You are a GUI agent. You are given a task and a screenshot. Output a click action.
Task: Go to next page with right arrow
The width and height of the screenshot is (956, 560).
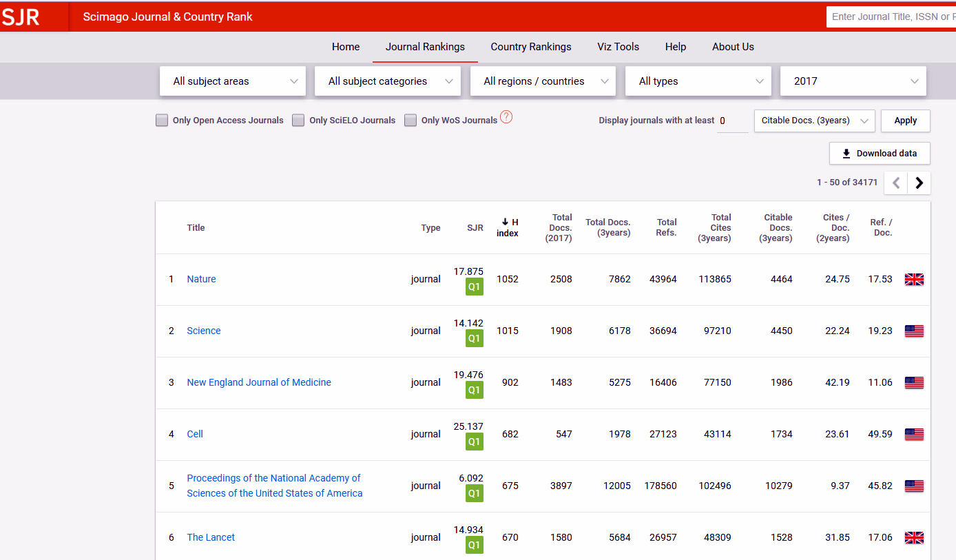pos(919,183)
